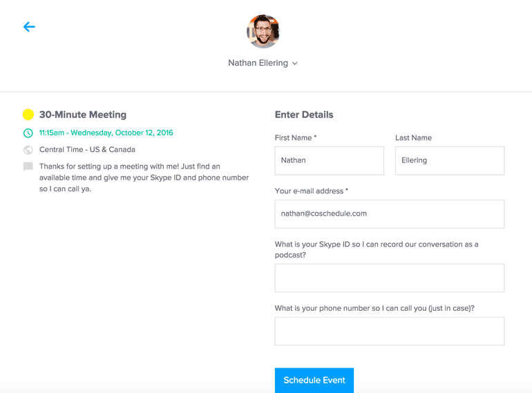Click the yellow event color dot
This screenshot has width=532, height=393.
(28, 115)
